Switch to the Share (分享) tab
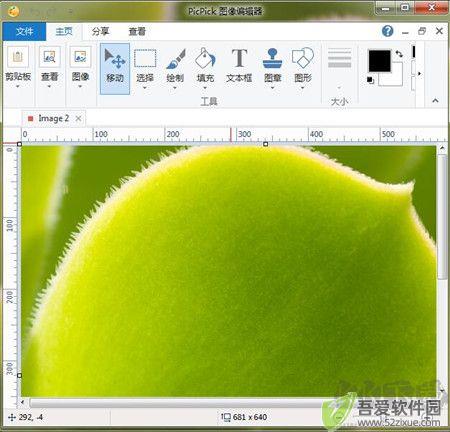This screenshot has height=432, width=450. click(x=100, y=32)
